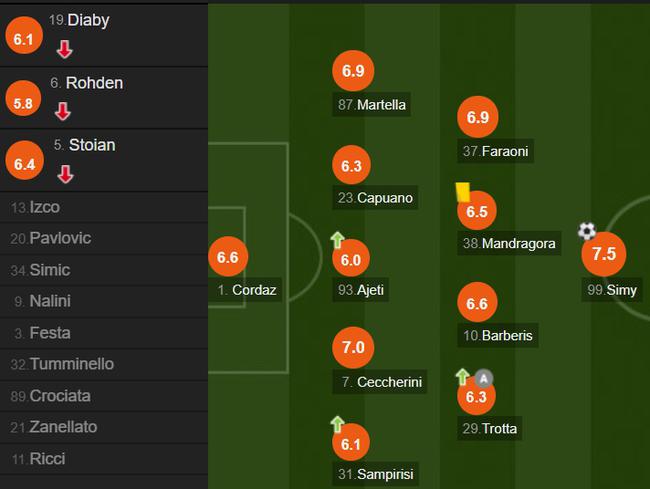Select Ceccherini's 7.0 rating badge
Viewport: 650px width, 489px height.
click(x=353, y=347)
